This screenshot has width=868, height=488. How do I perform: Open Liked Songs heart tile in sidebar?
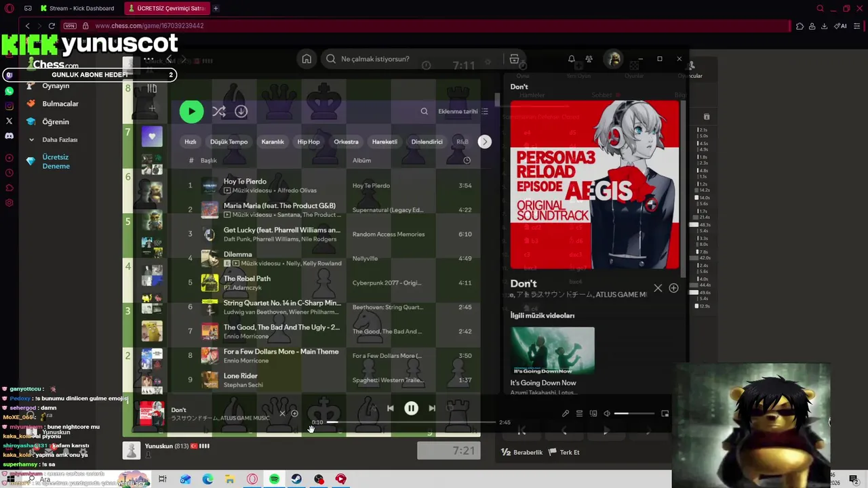(152, 136)
